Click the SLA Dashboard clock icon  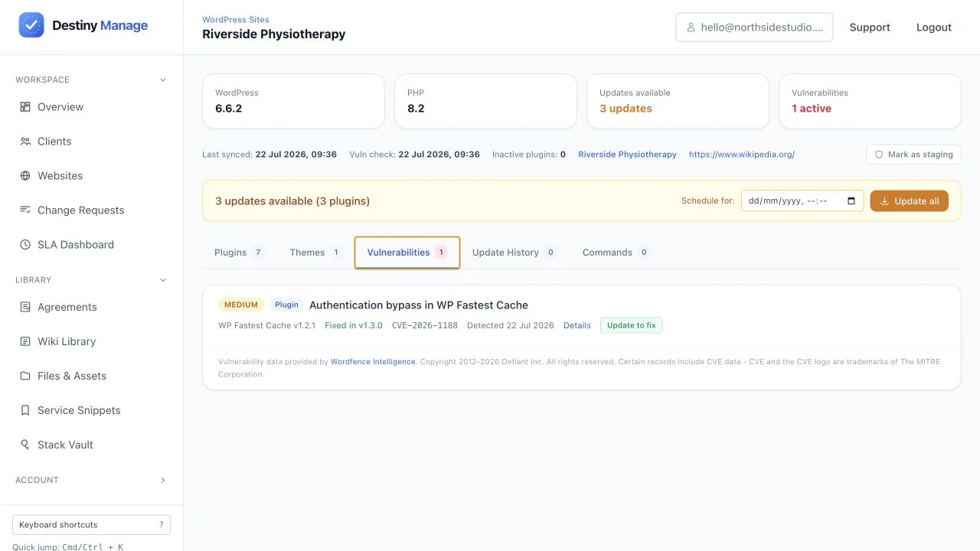click(x=25, y=245)
